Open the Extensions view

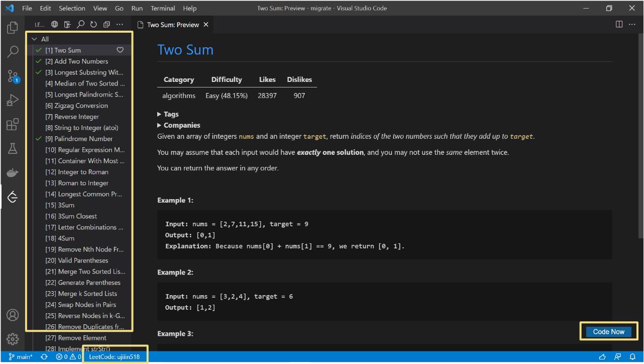tap(13, 124)
